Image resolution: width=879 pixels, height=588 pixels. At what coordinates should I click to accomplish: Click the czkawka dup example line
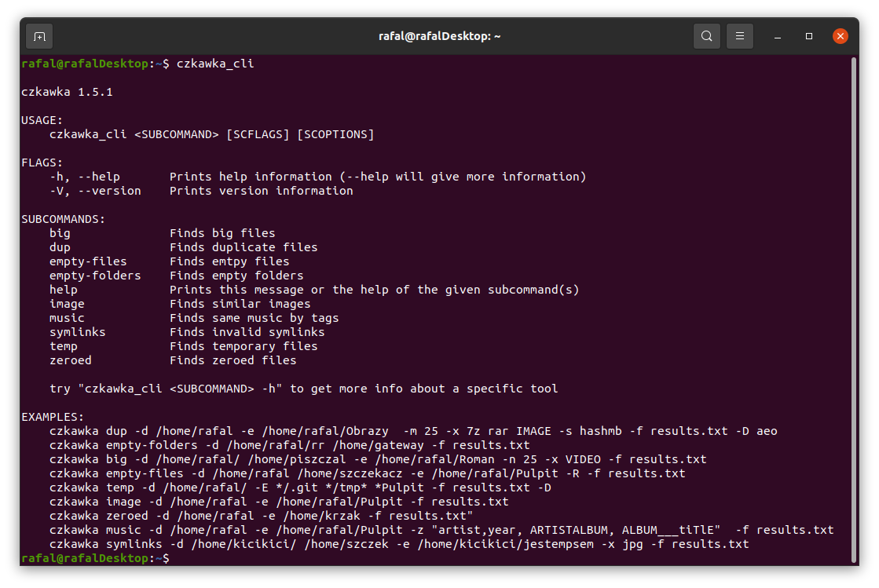[413, 431]
